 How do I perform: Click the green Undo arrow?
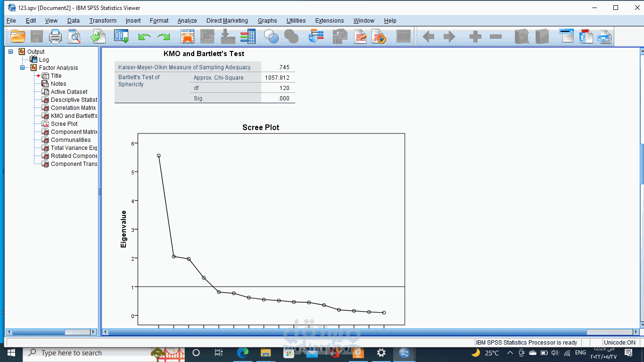tap(144, 36)
